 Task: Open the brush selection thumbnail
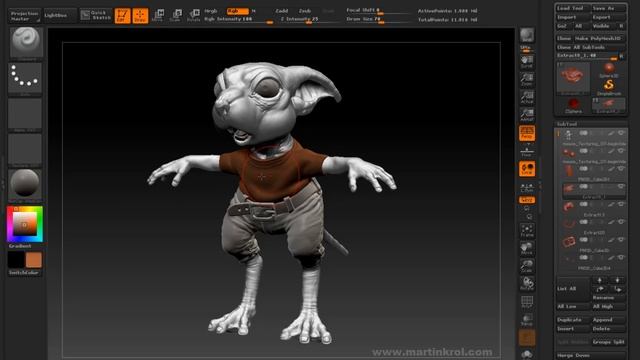[25, 42]
